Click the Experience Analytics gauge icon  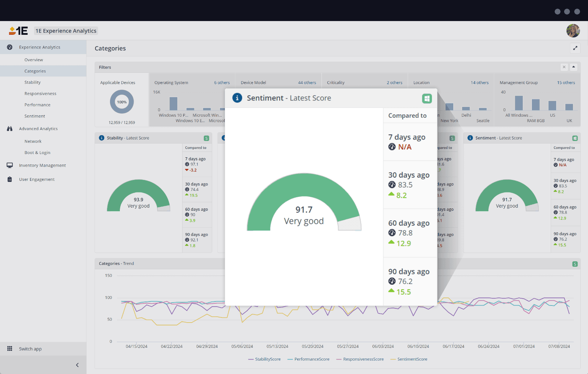click(x=10, y=47)
